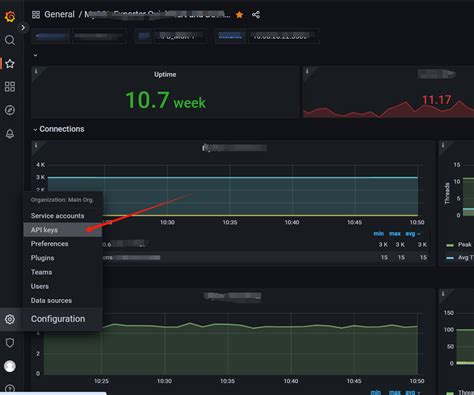The height and width of the screenshot is (395, 474).
Task: Open the Starred dashboards icon
Action: point(10,63)
